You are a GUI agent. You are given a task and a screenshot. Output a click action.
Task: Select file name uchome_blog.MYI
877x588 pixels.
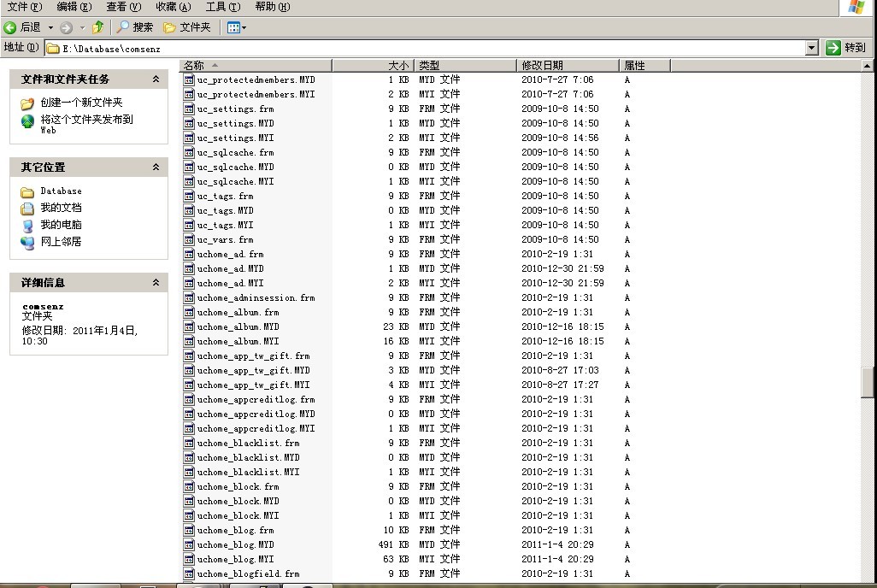point(235,560)
